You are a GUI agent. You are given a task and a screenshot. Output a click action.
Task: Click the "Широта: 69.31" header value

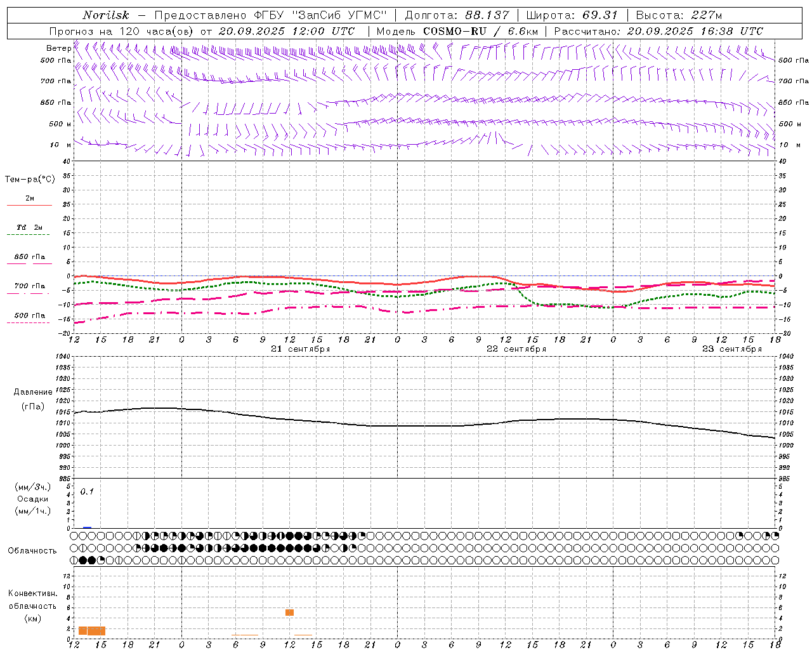(x=572, y=15)
